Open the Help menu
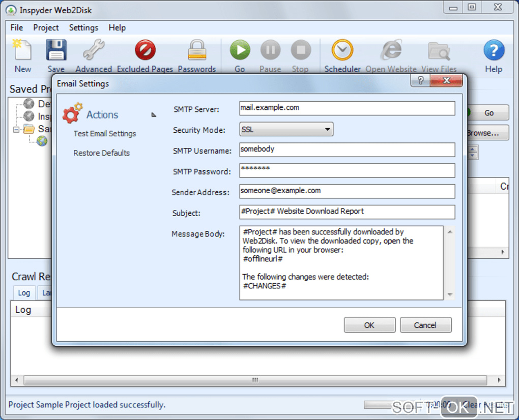The width and height of the screenshot is (519, 420). click(117, 27)
